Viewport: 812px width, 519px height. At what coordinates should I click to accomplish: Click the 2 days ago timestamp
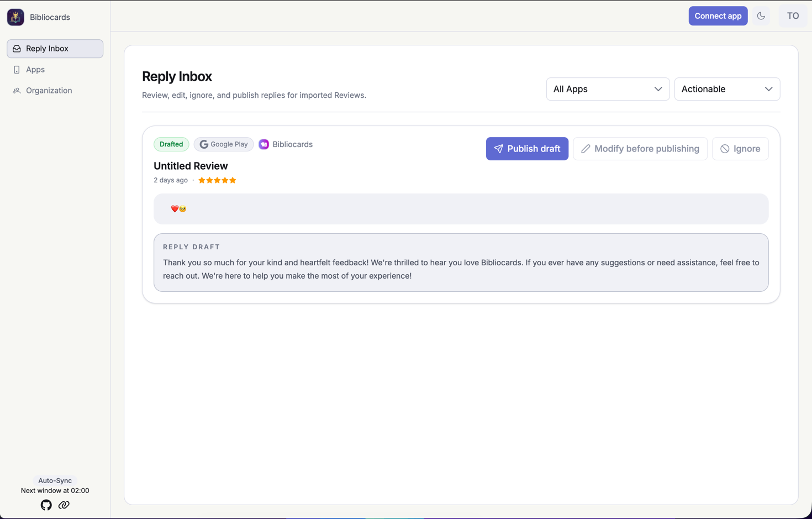pyautogui.click(x=171, y=180)
